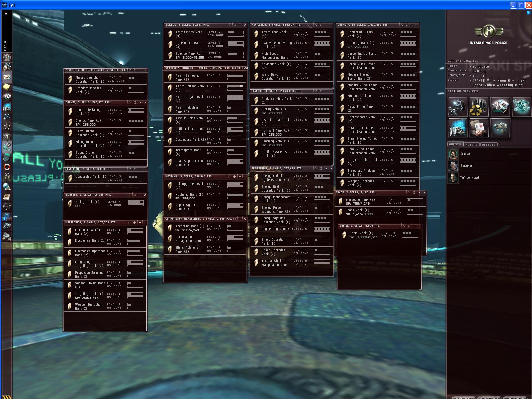Switch to the Agents tab

[471, 144]
